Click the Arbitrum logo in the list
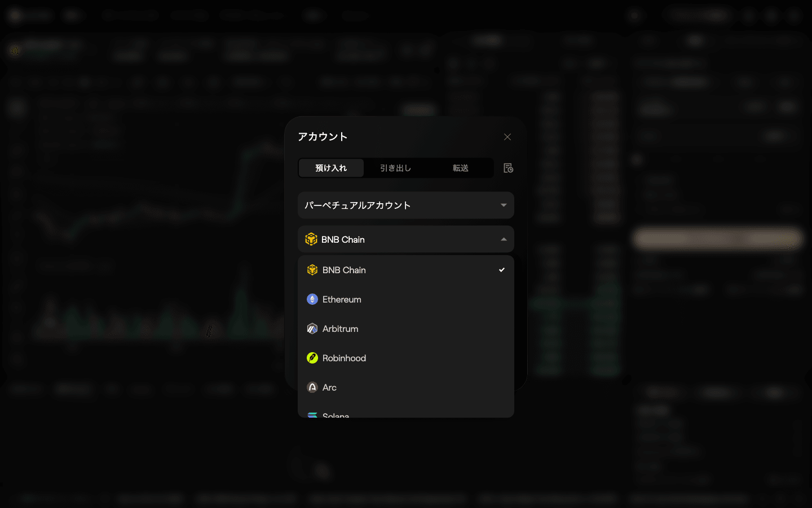Screen dimensions: 812x508 coord(312,329)
